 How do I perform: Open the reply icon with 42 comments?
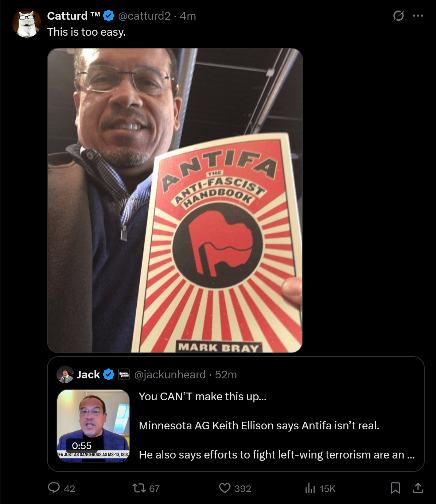(x=54, y=488)
